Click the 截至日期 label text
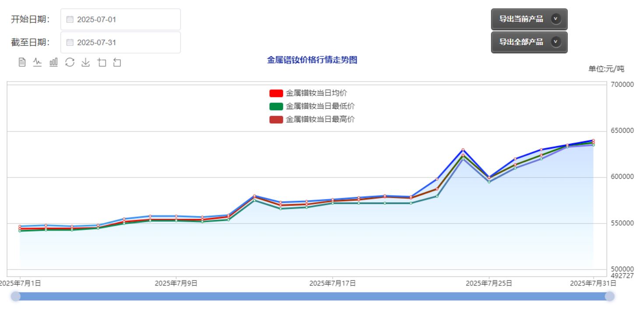Image resolution: width=644 pixels, height=320 pixels. coord(30,43)
